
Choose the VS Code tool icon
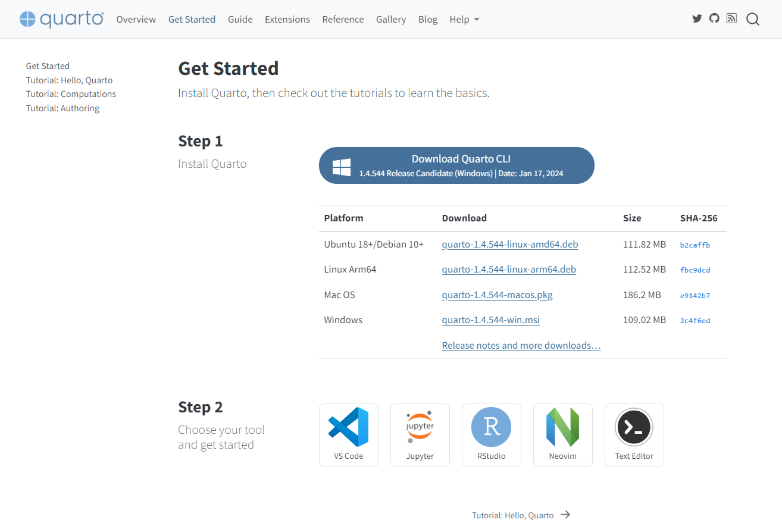[349, 435]
